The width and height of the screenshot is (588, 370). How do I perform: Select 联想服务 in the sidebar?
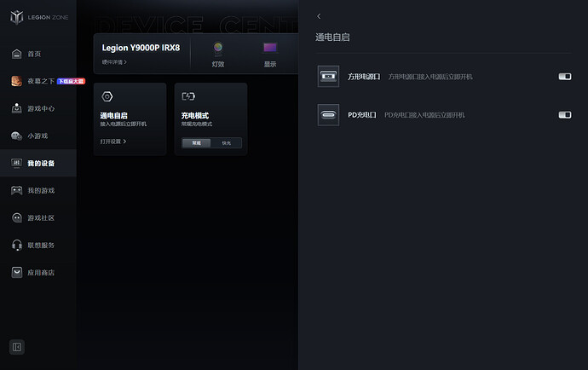pyautogui.click(x=41, y=246)
